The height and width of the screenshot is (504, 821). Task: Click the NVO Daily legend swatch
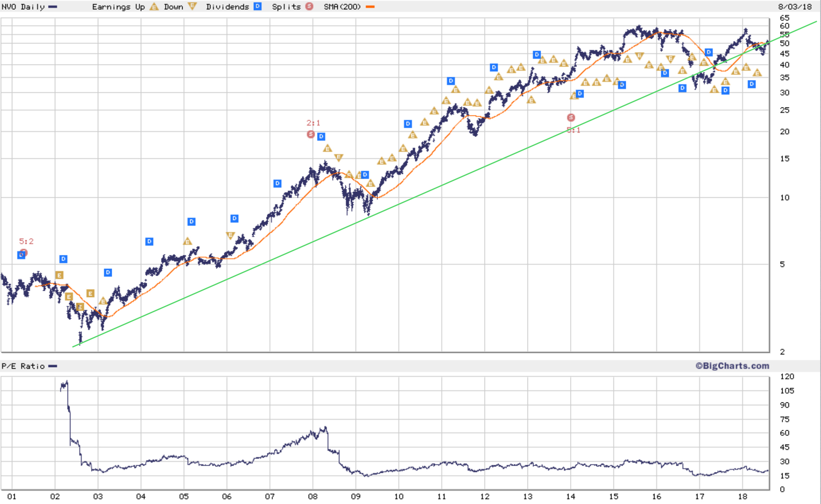tap(53, 7)
